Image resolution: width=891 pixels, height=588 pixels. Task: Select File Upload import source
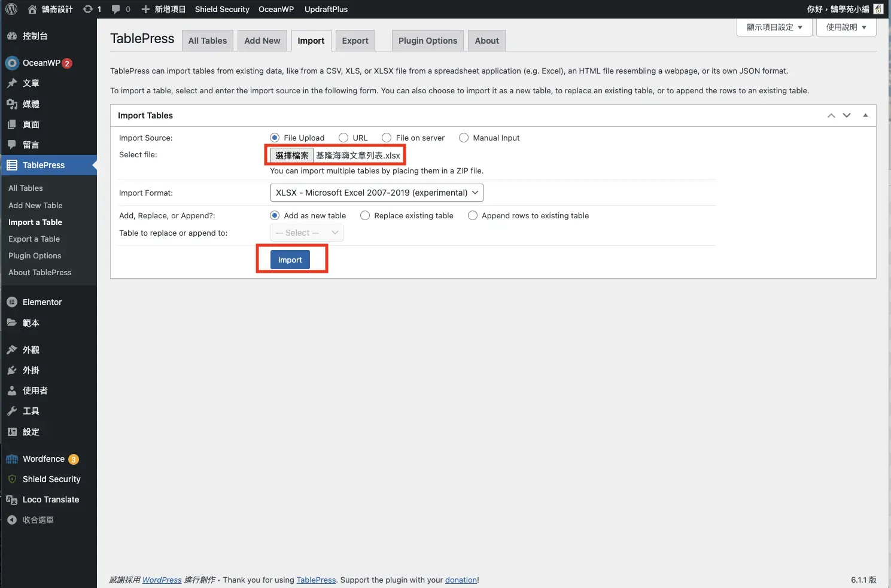(275, 138)
